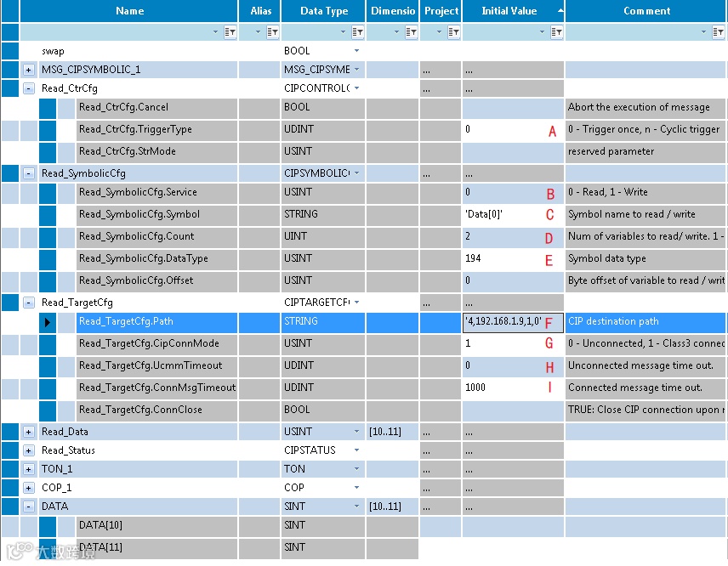Click the 'CIP destination path' comment
This screenshot has width=728, height=566.
pyautogui.click(x=613, y=321)
